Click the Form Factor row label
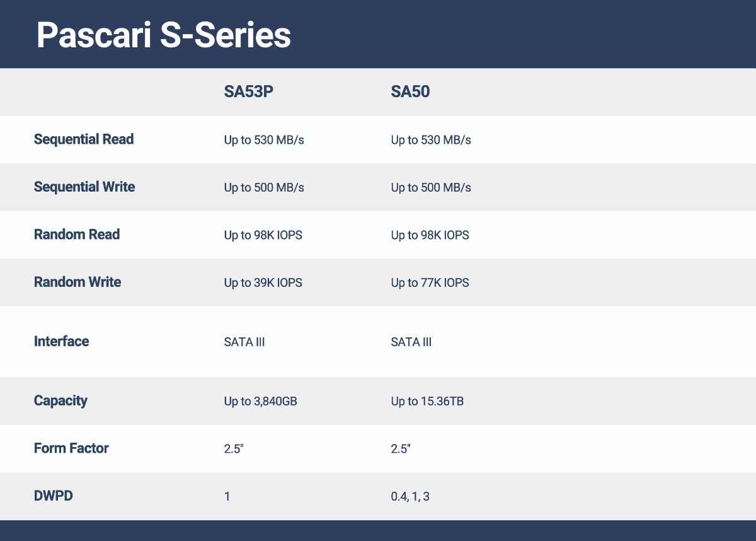Screen dimensions: 756x541 [x=71, y=448]
